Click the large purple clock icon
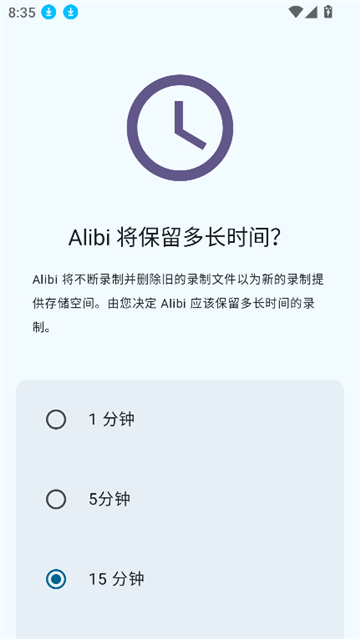360x639 pixels. click(180, 128)
